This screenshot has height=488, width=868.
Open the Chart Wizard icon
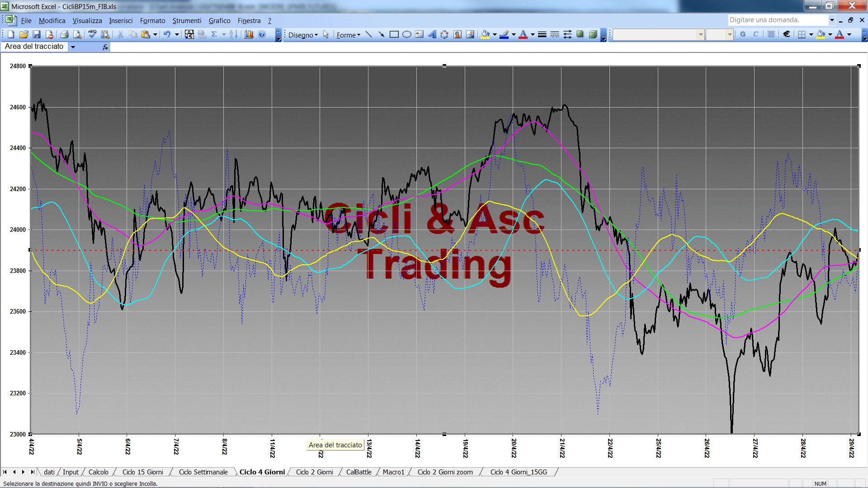pos(249,34)
